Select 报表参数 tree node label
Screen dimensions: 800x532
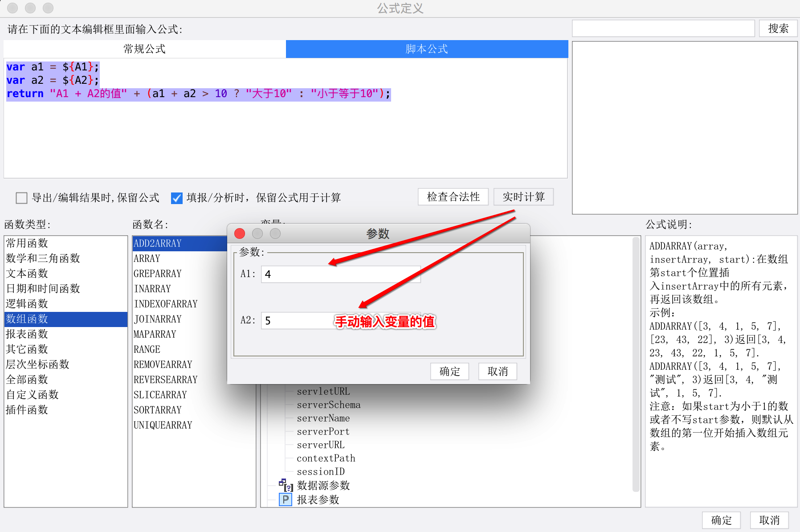click(x=318, y=499)
